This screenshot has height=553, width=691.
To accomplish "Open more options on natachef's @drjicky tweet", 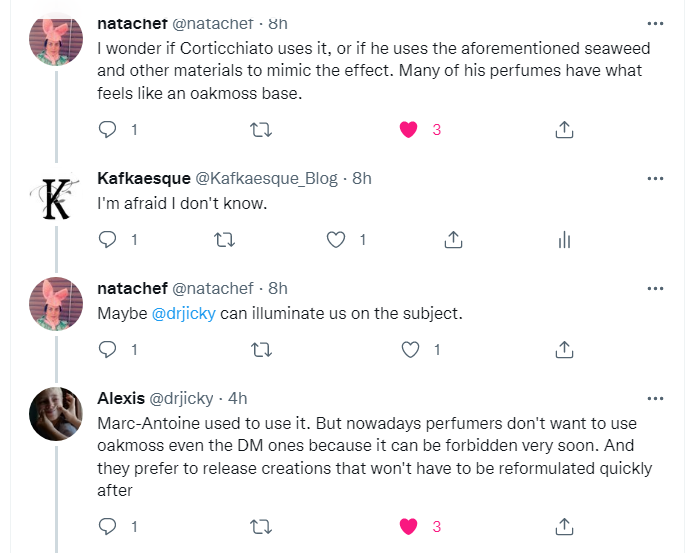I will 655,288.
